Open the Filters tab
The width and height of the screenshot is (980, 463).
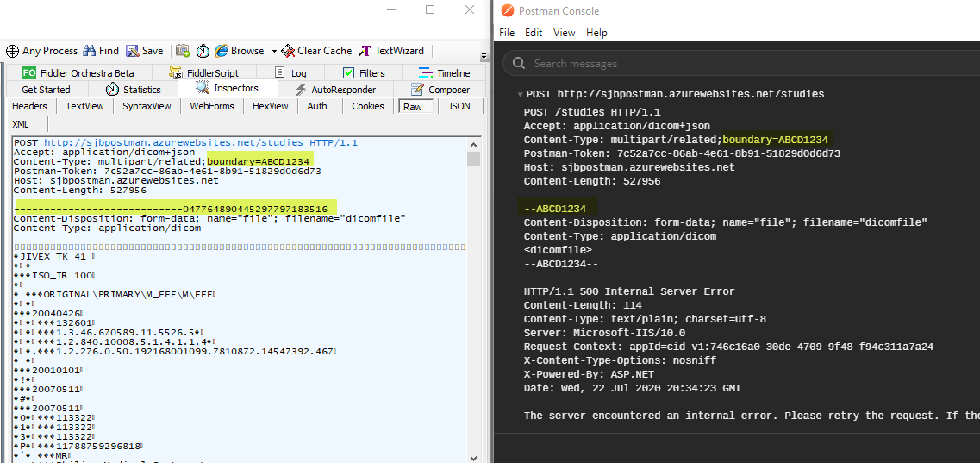364,73
